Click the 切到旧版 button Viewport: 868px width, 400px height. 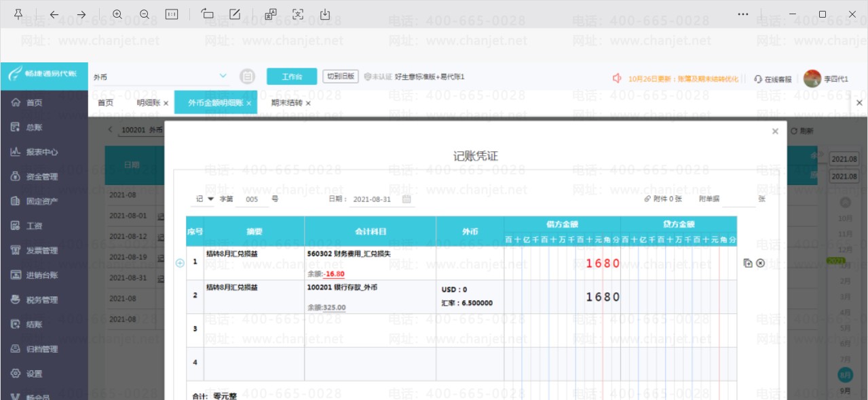coord(341,76)
